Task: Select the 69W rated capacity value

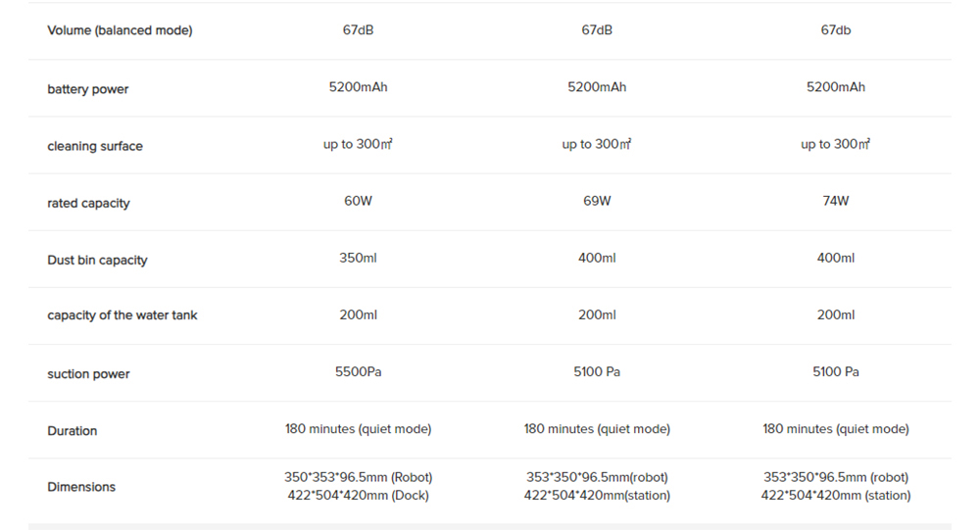Action: click(x=597, y=201)
